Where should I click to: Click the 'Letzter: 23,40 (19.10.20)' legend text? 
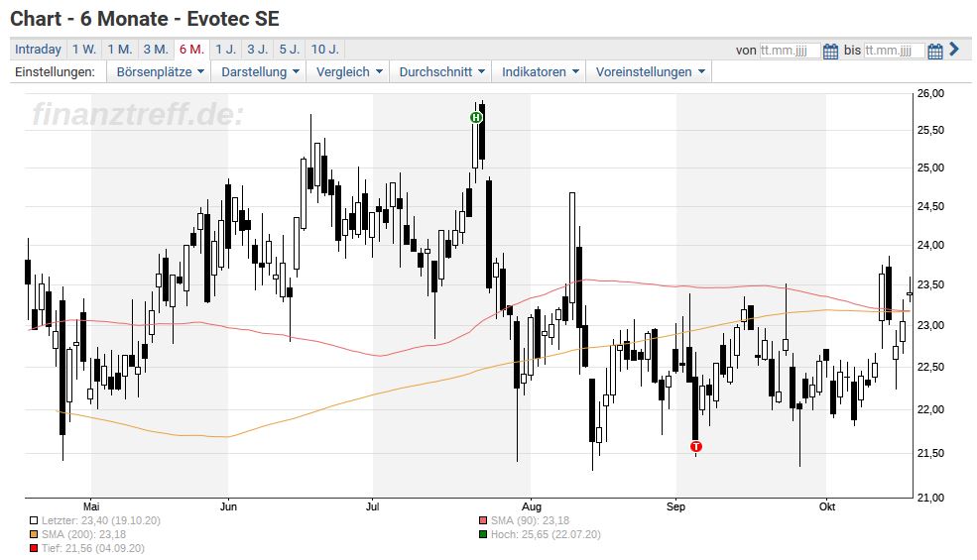(x=101, y=520)
